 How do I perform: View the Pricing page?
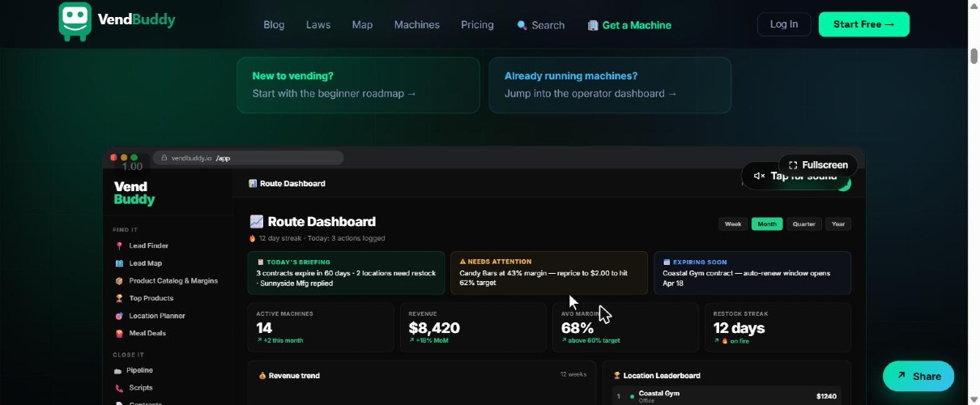(x=477, y=25)
